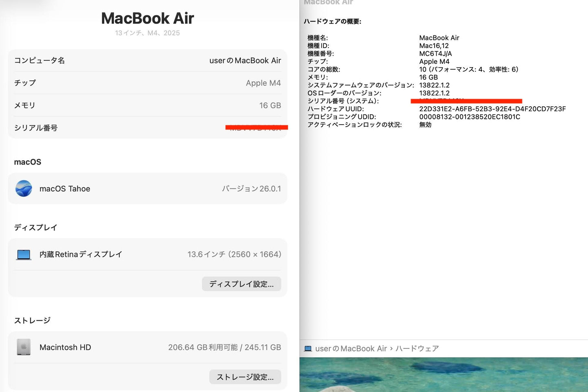Image resolution: width=588 pixels, height=392 pixels.
Task: Click the メモリ label in About panel
Action: pos(25,105)
